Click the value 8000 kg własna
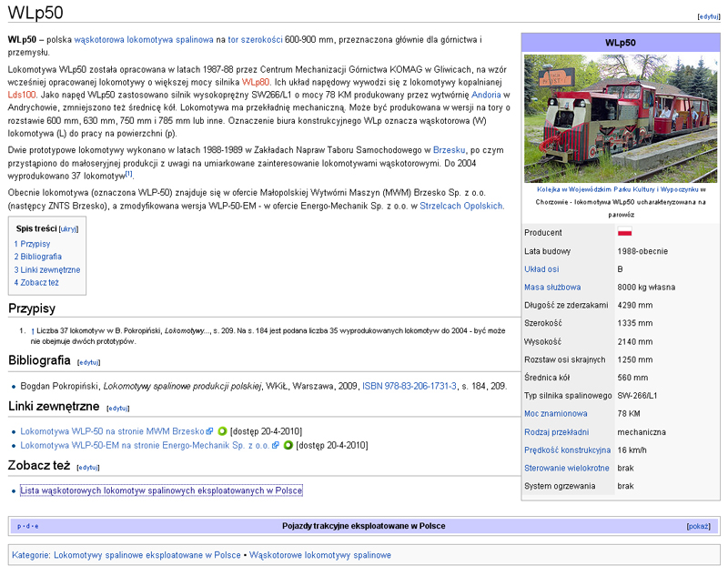 tap(646, 288)
